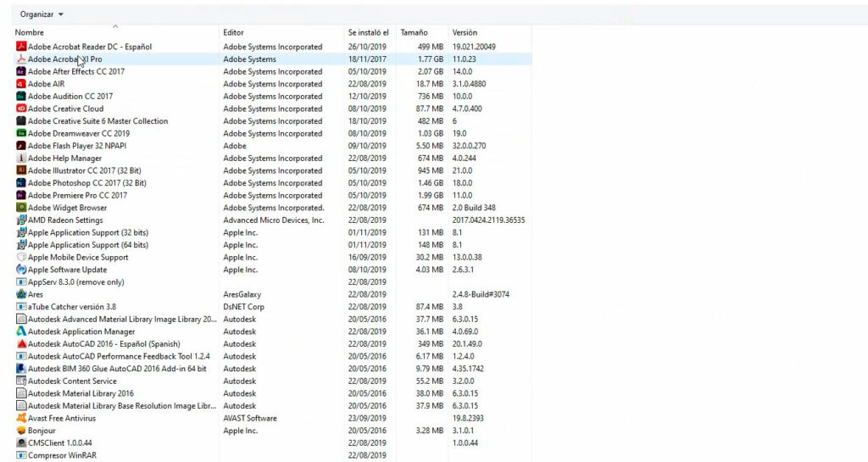Select Autodesk AutoCAD Performance Feedback Tool 1.2.4 name
The width and height of the screenshot is (868, 462).
[119, 356]
